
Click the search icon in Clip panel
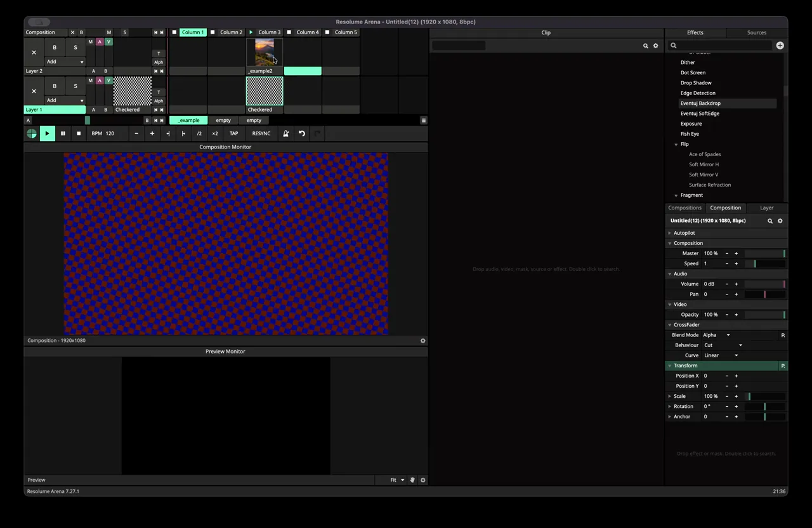(x=646, y=46)
